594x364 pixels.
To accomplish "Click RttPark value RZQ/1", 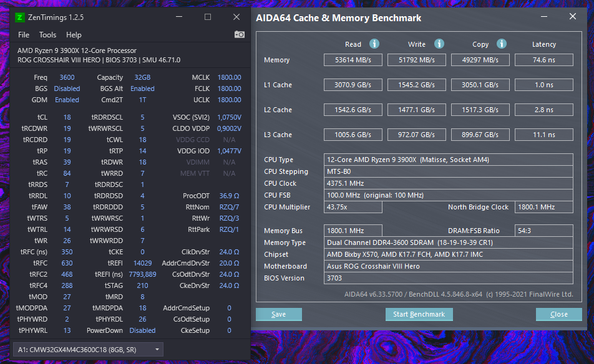I will 229,229.
